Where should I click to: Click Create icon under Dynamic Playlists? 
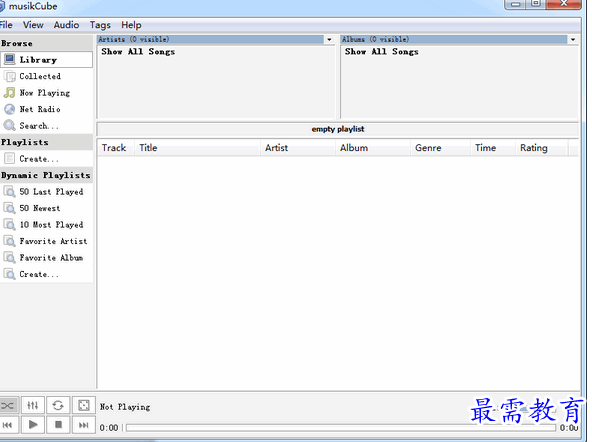pyautogui.click(x=9, y=274)
